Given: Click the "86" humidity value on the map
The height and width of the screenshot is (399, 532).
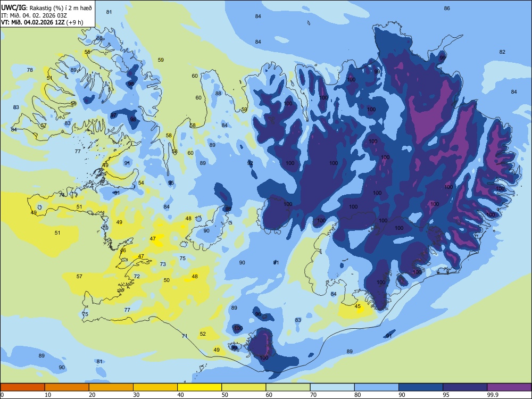Looking at the screenshot, I should tap(447, 8).
